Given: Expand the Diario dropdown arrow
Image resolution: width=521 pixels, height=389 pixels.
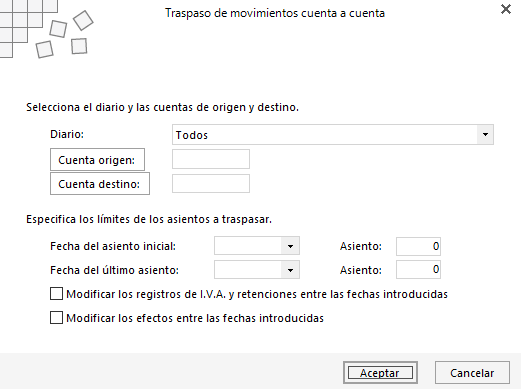Looking at the screenshot, I should click(485, 135).
